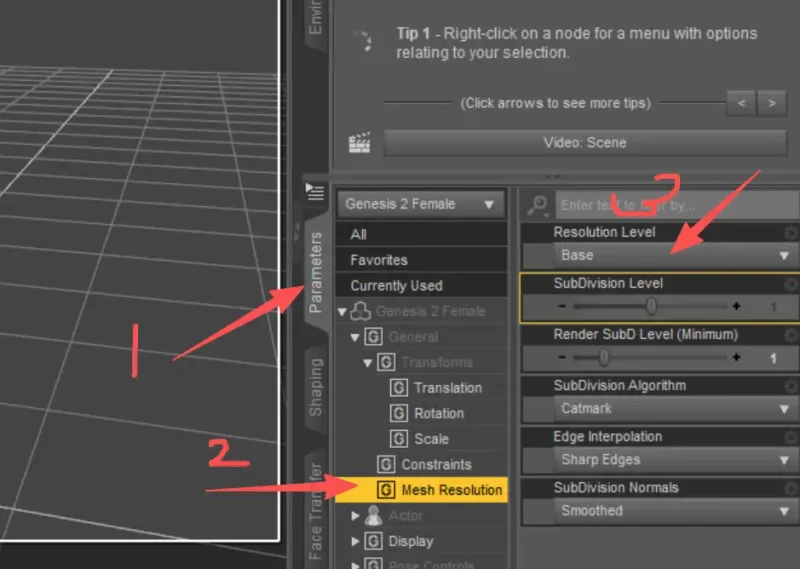
Task: Click the SubDivision Level slider handle
Action: pos(651,306)
